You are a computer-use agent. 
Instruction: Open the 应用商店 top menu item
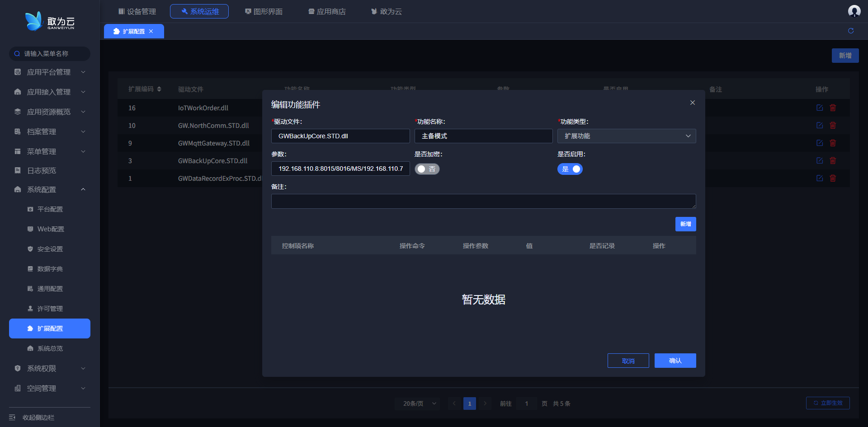point(327,11)
